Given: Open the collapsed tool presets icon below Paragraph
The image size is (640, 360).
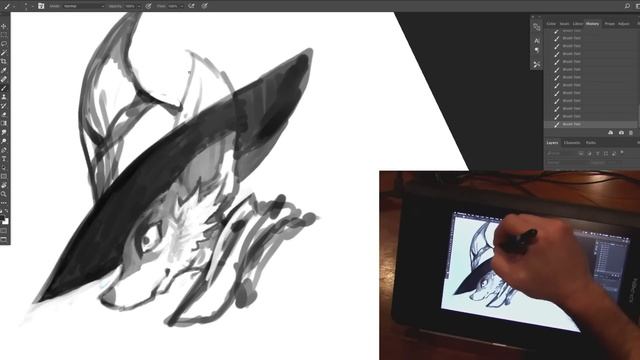Looking at the screenshot, I should pos(537,64).
